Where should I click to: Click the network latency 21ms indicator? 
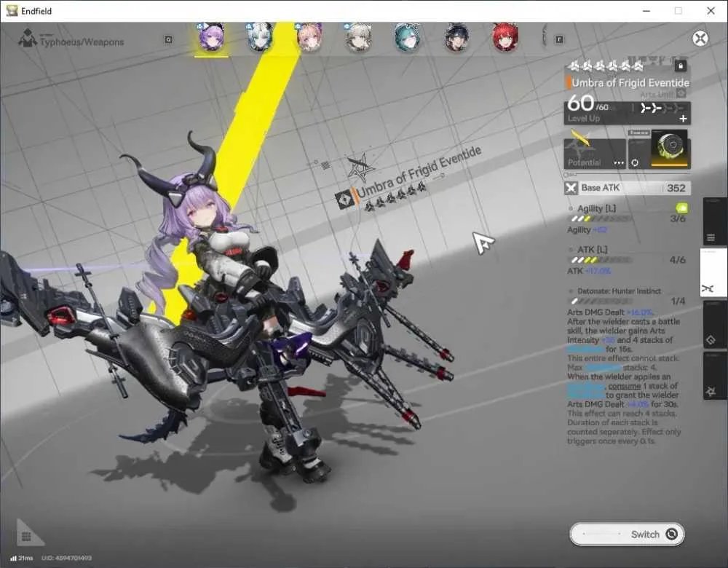point(21,558)
